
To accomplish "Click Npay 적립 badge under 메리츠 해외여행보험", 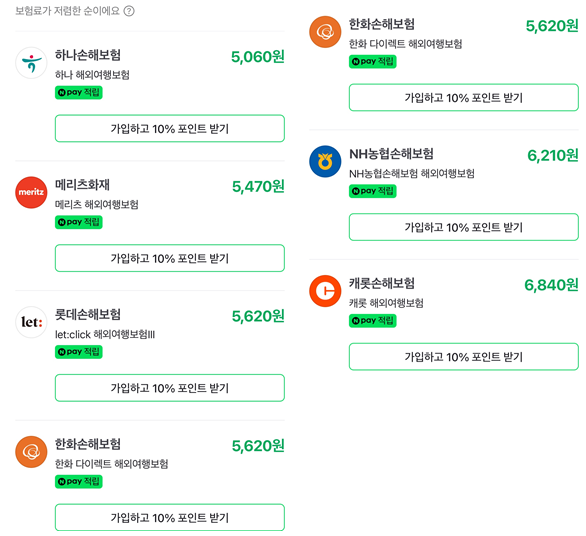I will tap(78, 222).
